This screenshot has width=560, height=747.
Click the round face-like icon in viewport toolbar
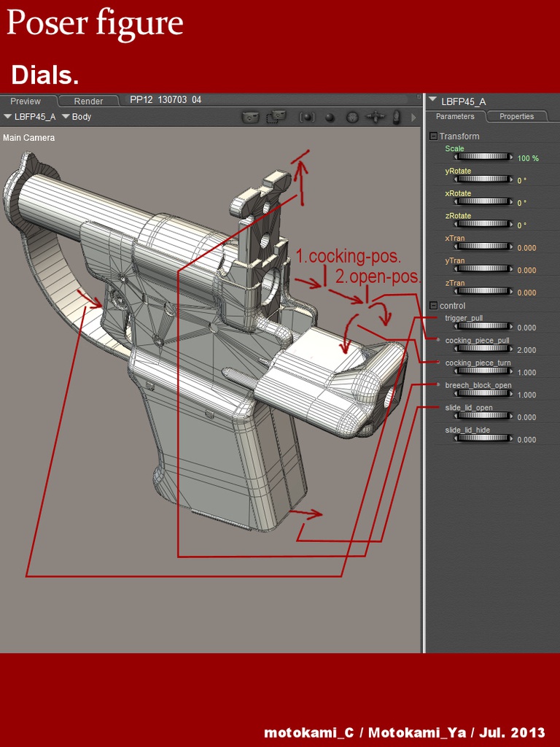click(352, 117)
